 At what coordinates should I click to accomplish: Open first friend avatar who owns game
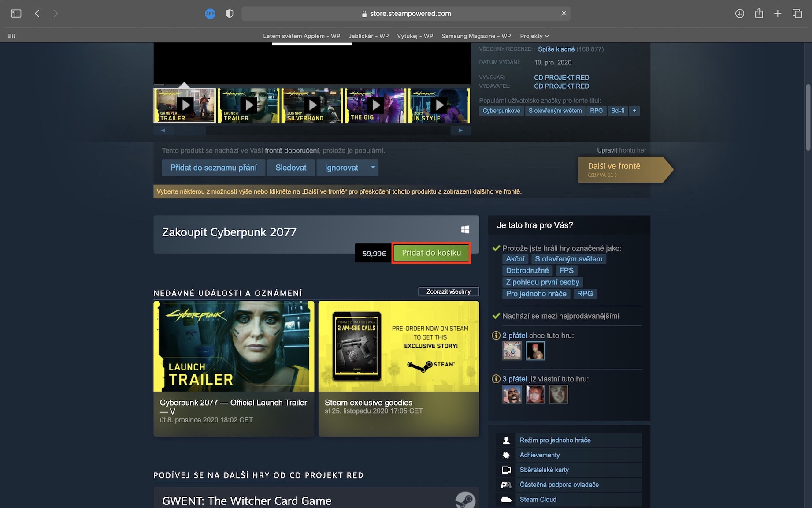pos(512,394)
